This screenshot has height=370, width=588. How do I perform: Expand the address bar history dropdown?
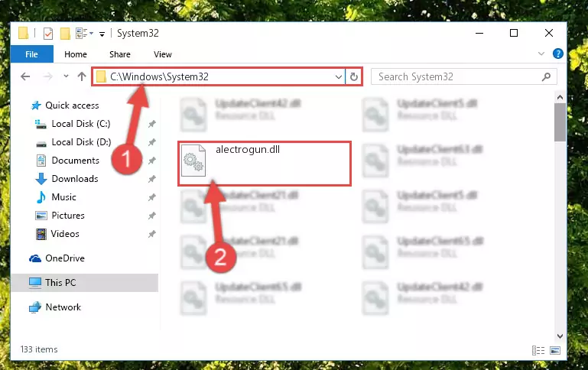coord(338,77)
